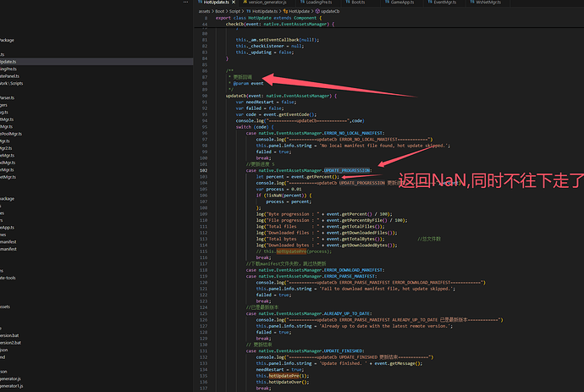Place cursor on the UPDATE_PROGRESSION case line
Screen dimensions: 584x392
coord(308,170)
